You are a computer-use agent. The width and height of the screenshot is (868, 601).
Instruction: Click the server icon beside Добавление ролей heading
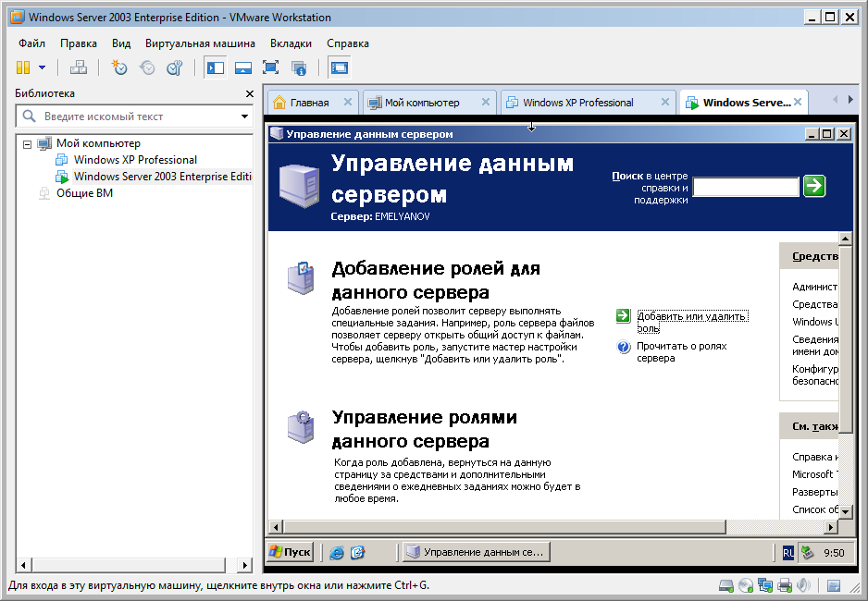pos(301,277)
